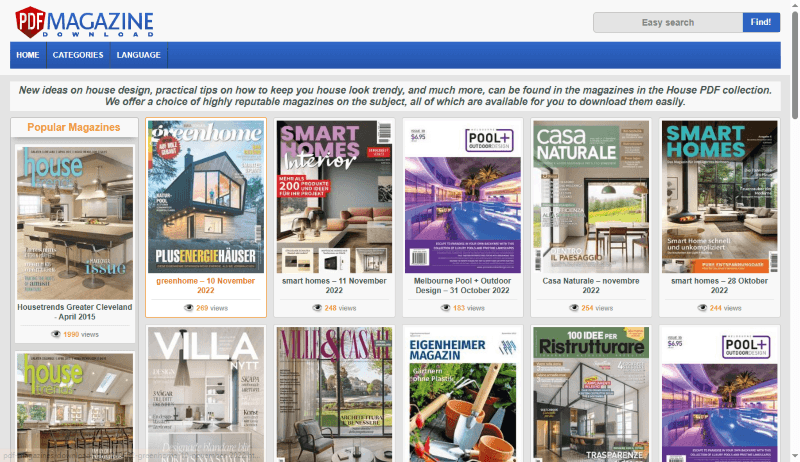Click eye icon beside 254 views

click(574, 308)
